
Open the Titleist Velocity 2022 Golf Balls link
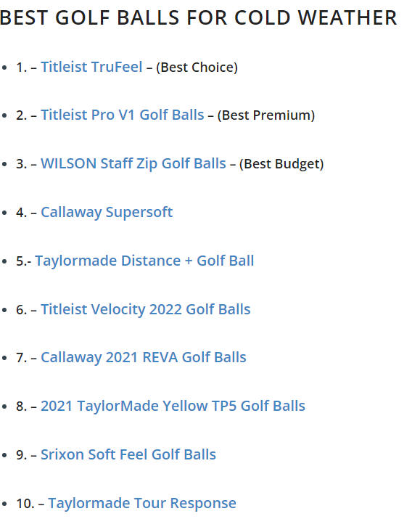146,309
